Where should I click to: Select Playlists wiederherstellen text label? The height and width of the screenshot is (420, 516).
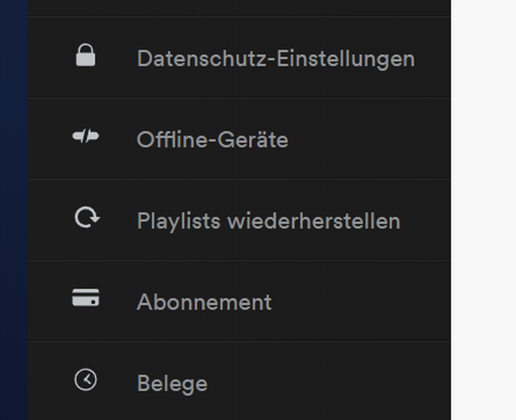click(268, 221)
